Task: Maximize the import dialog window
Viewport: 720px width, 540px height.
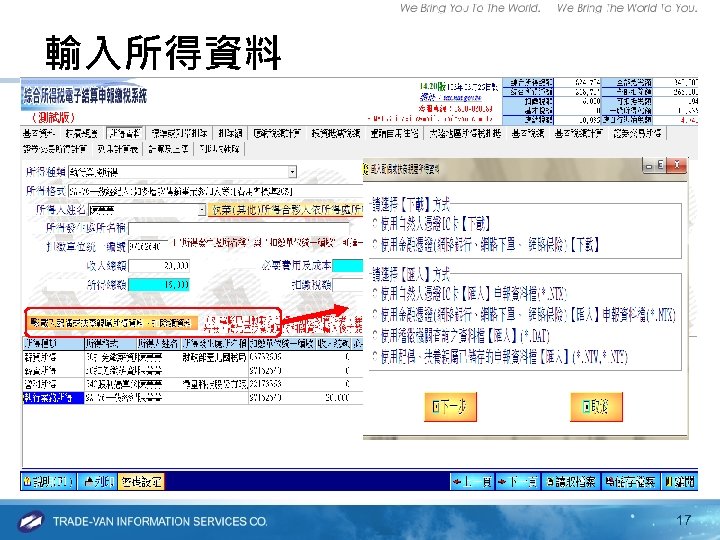Action: [x=660, y=165]
